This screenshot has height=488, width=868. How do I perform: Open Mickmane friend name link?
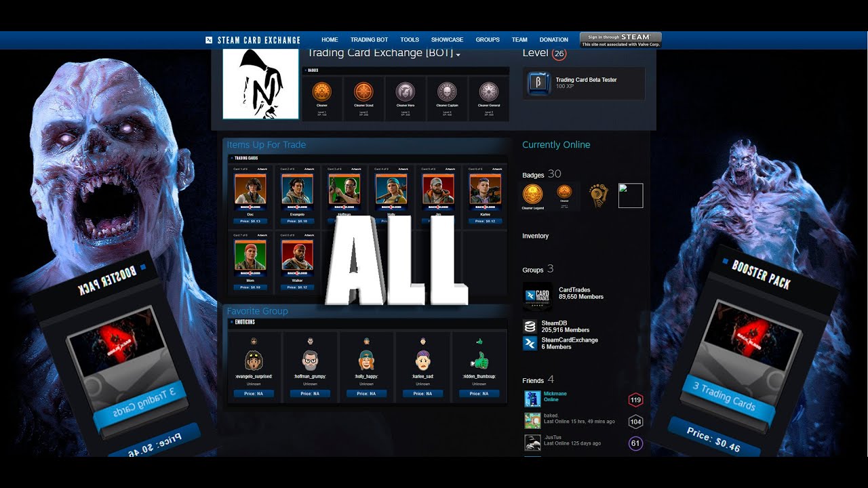tap(555, 394)
